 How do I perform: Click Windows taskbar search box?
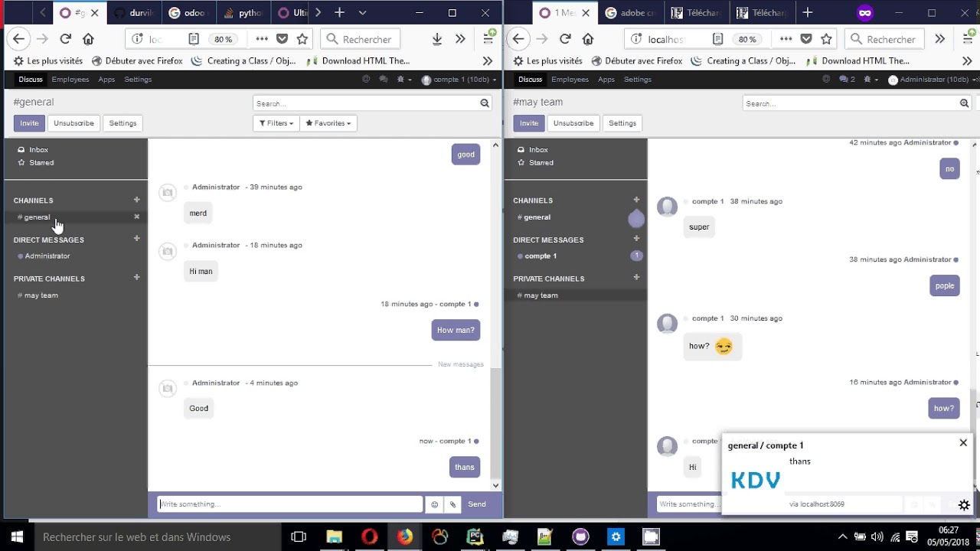click(157, 537)
